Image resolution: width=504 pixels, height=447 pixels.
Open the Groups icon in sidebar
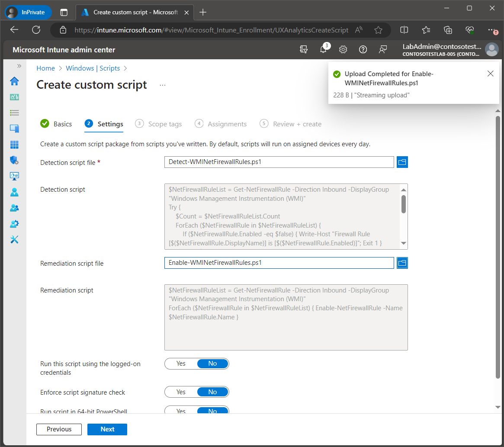(x=14, y=208)
